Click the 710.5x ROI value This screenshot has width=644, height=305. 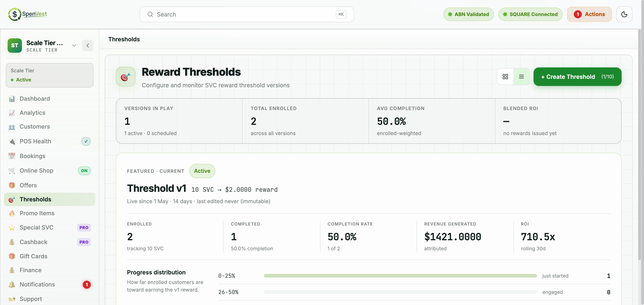pos(538,237)
